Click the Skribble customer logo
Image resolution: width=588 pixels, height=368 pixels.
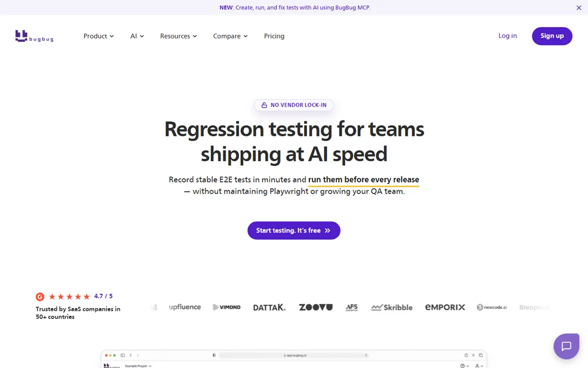click(x=392, y=307)
